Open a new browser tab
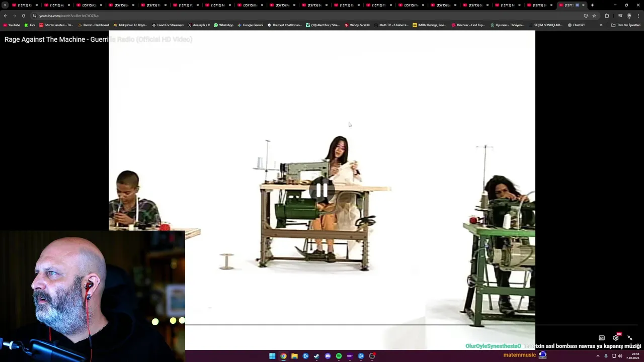644x362 pixels. [592, 5]
